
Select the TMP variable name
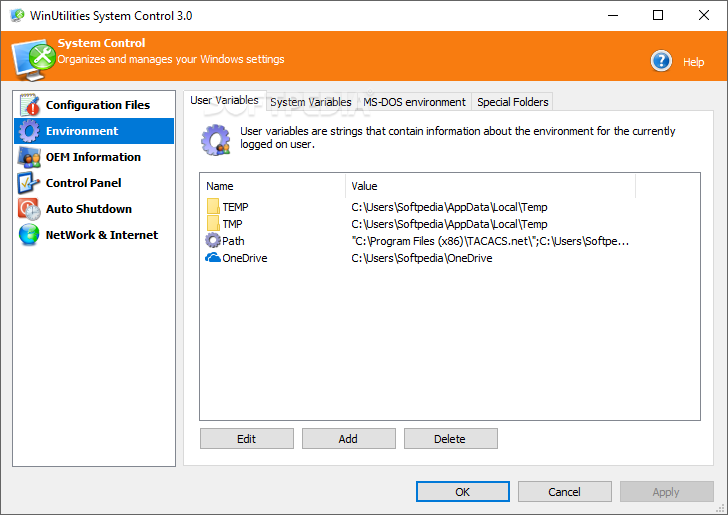(232, 224)
